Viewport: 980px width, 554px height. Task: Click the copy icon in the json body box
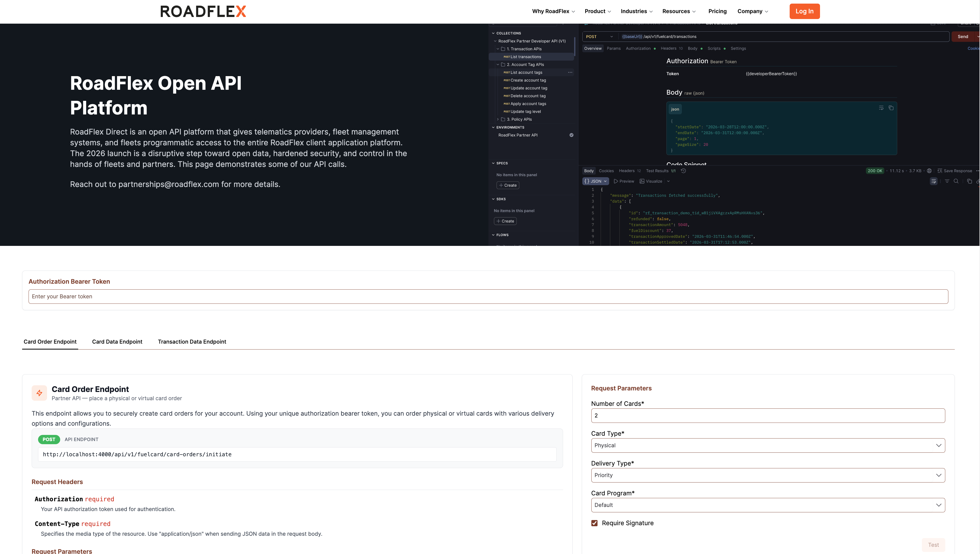(891, 108)
